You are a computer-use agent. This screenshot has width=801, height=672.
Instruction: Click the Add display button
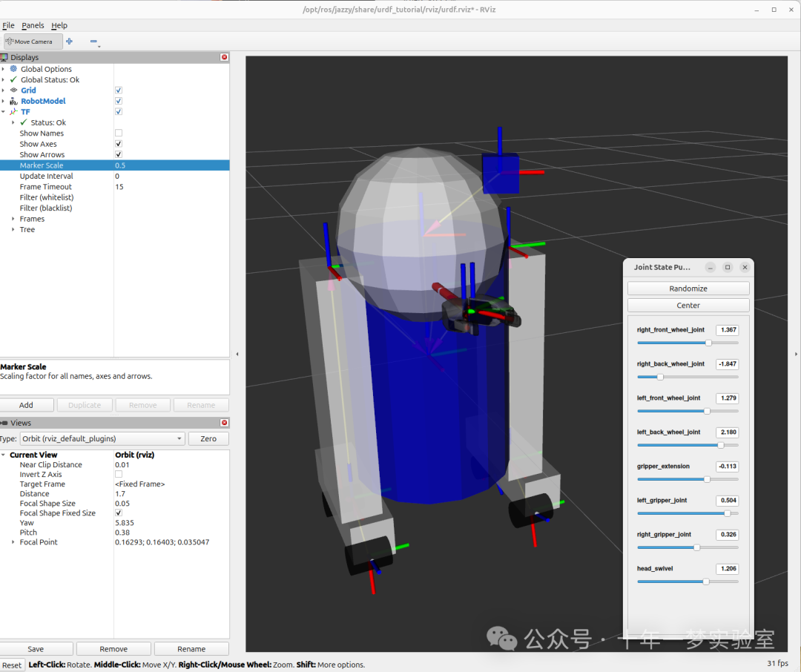point(26,405)
